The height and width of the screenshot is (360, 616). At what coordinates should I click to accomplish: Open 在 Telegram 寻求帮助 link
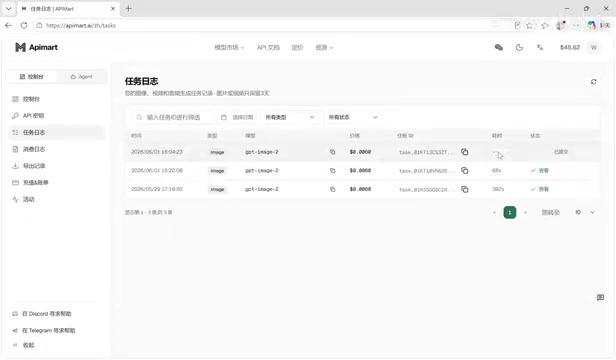tap(44, 331)
